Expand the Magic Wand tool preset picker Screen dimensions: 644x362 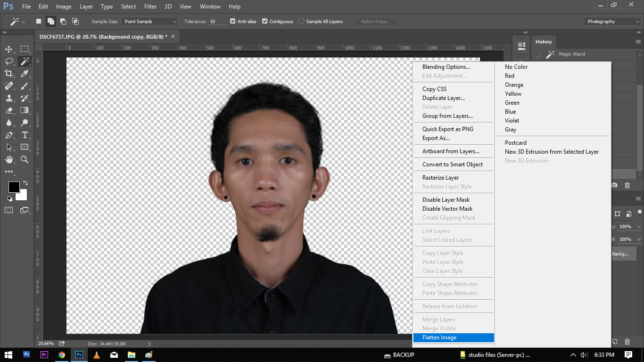[x=17, y=22]
